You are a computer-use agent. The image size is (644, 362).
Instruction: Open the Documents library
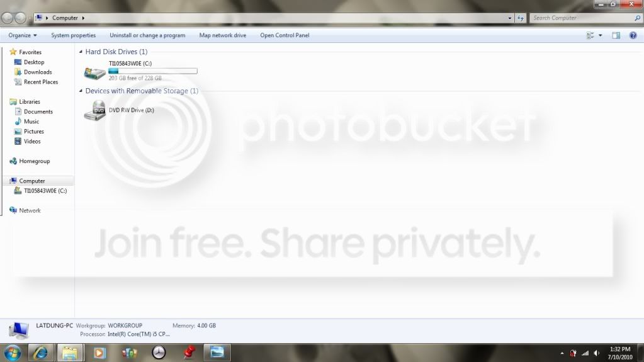point(38,111)
